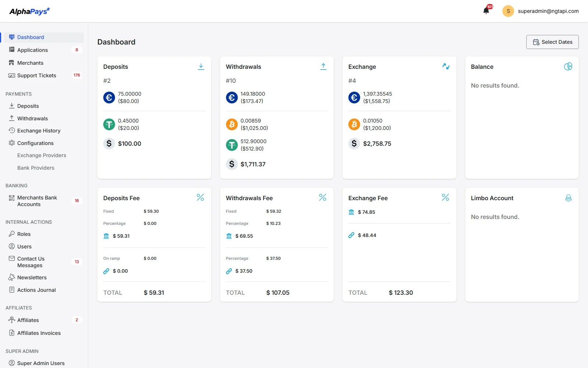The width and height of the screenshot is (588, 368).
Task: Go to Dashboard in the sidebar
Action: point(44,37)
